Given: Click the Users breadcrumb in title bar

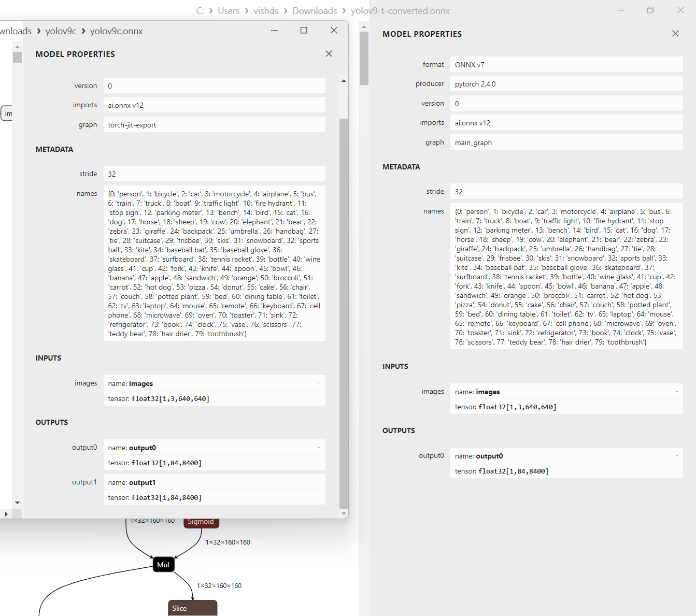Looking at the screenshot, I should (x=229, y=11).
